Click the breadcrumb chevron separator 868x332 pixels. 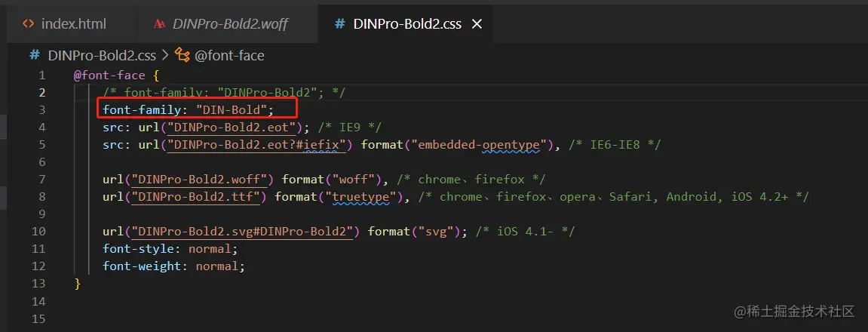click(165, 55)
